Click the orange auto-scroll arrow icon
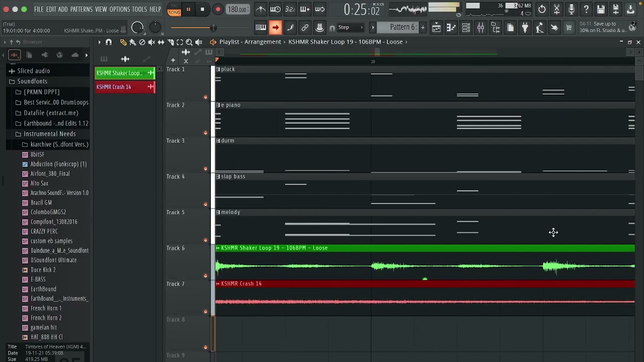Screen dimensions: 644x362 click(275, 28)
